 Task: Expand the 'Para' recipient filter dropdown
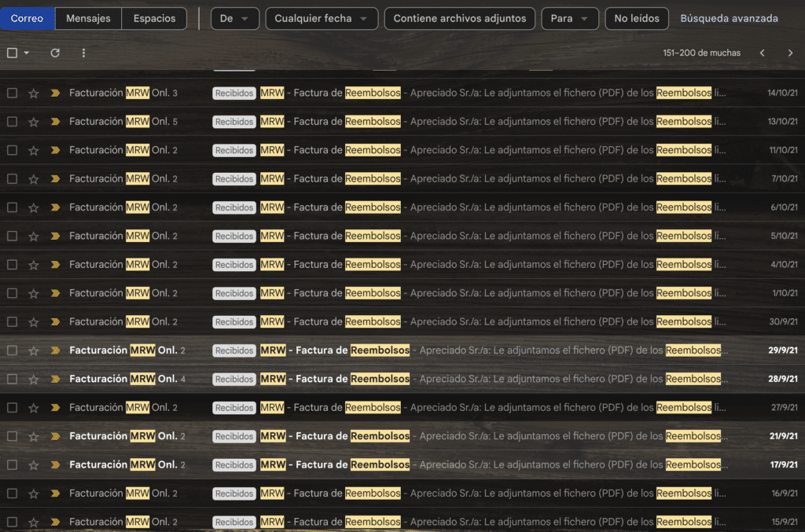click(x=569, y=18)
